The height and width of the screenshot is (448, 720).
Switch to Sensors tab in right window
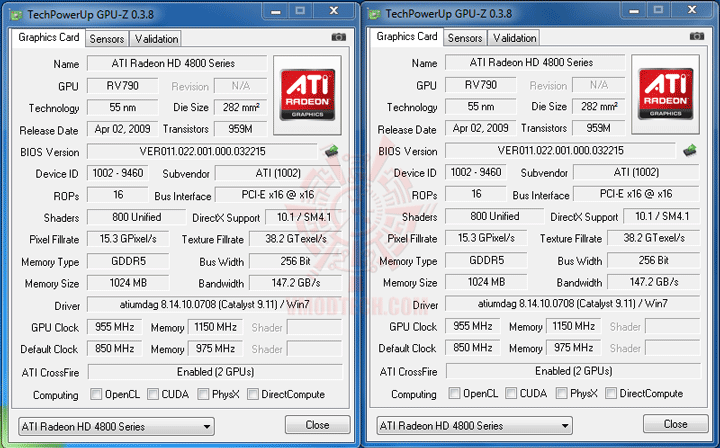pyautogui.click(x=465, y=38)
